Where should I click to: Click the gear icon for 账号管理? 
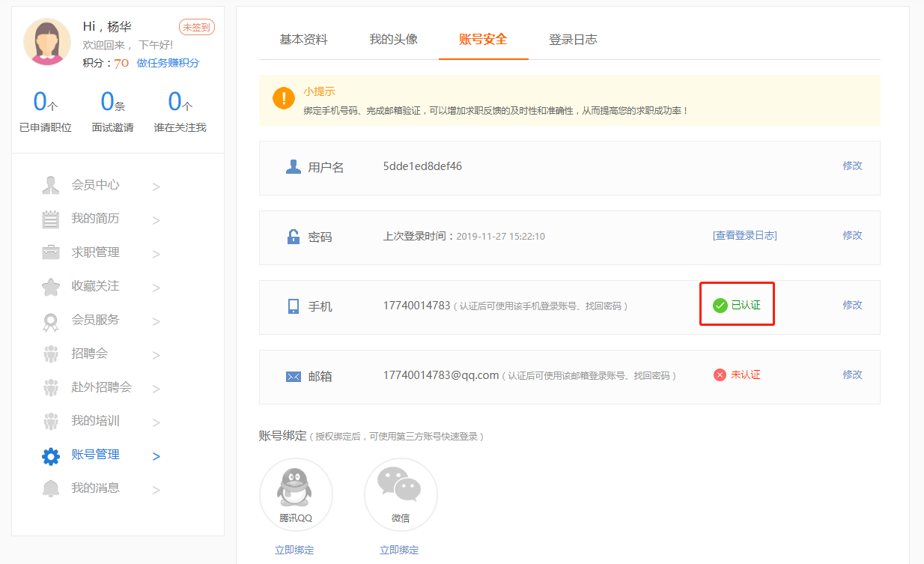(51, 456)
